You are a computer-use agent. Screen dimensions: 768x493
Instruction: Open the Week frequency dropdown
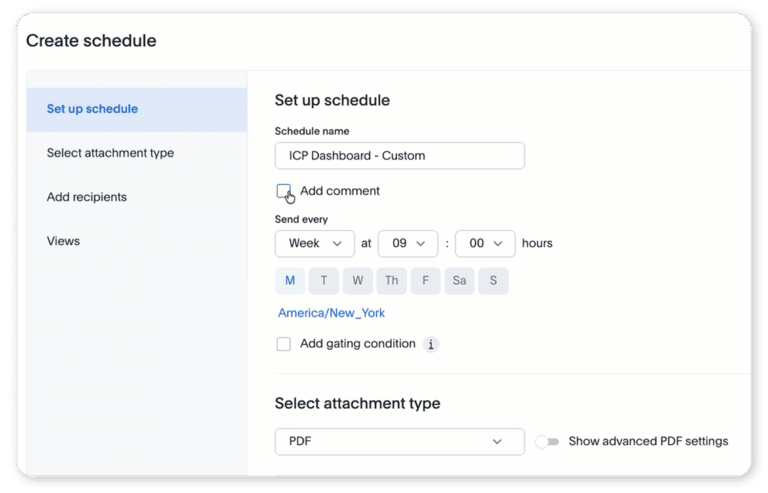pyautogui.click(x=314, y=243)
